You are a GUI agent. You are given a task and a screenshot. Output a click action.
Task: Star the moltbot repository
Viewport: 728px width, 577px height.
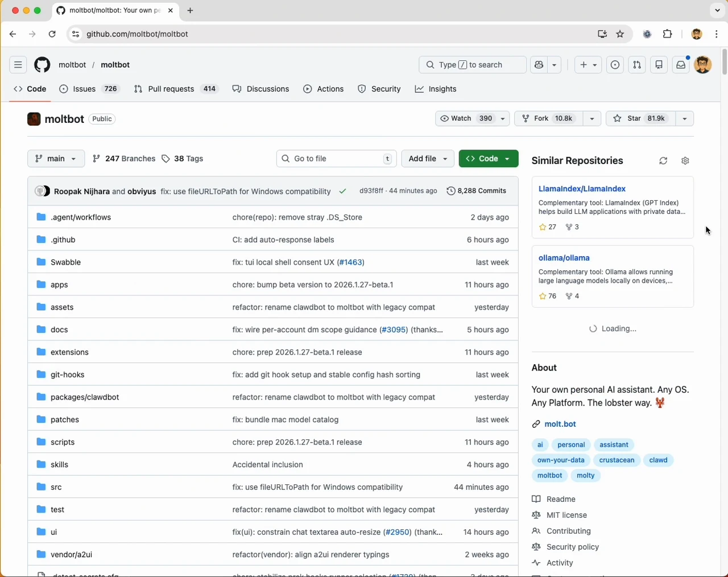pyautogui.click(x=641, y=118)
